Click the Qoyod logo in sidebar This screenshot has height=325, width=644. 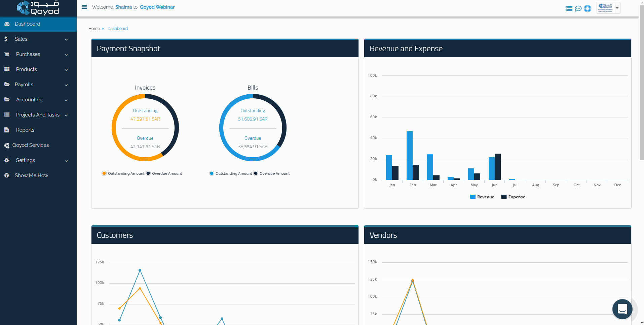click(x=38, y=8)
